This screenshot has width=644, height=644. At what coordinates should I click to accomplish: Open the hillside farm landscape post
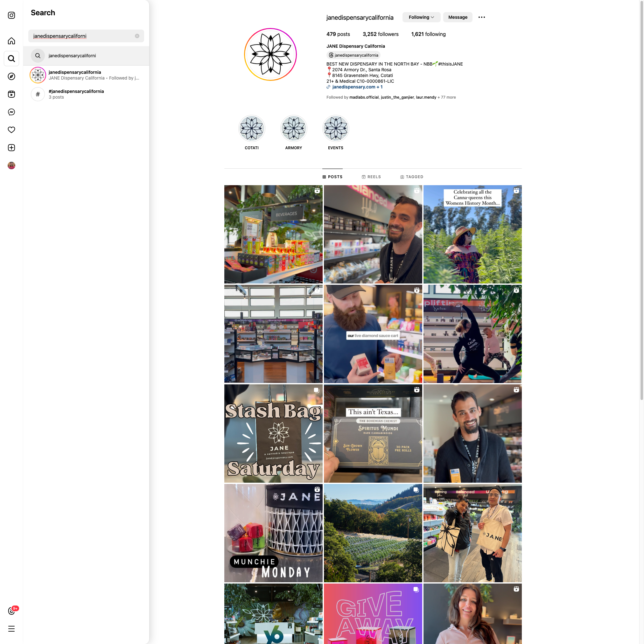point(373,533)
